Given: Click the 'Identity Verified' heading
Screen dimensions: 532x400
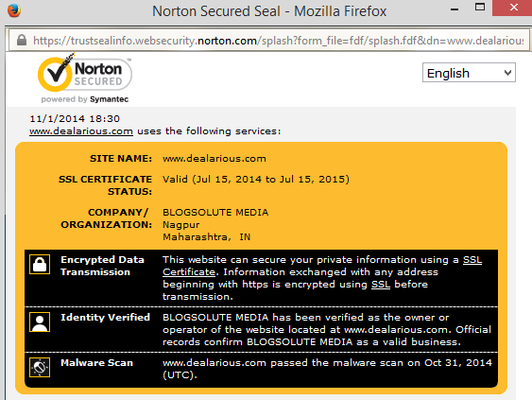Looking at the screenshot, I should coord(105,317).
